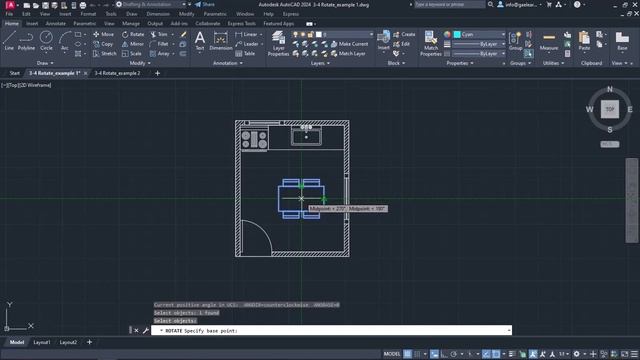Viewport: 640px width, 360px height.
Task: Expand the Modify panel
Action: point(140,63)
